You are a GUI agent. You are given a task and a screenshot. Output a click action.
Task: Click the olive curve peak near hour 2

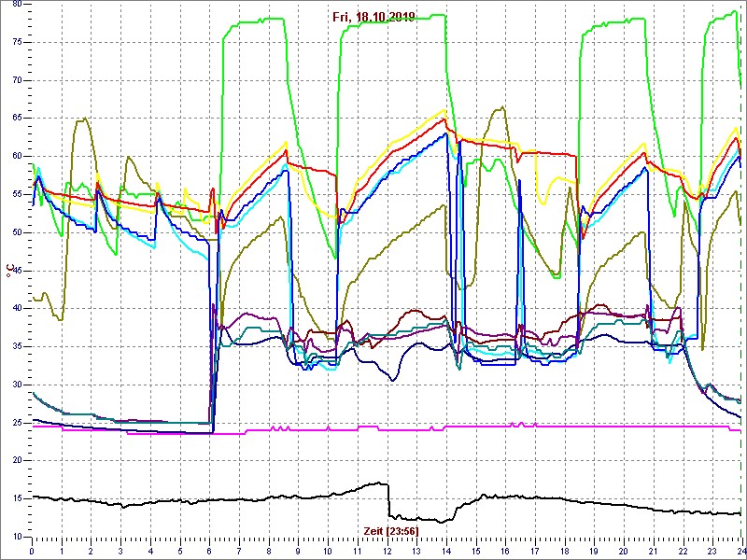pos(84,119)
